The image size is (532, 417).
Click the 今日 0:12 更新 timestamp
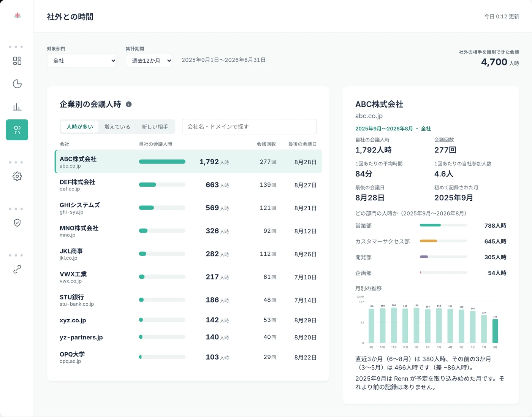502,16
